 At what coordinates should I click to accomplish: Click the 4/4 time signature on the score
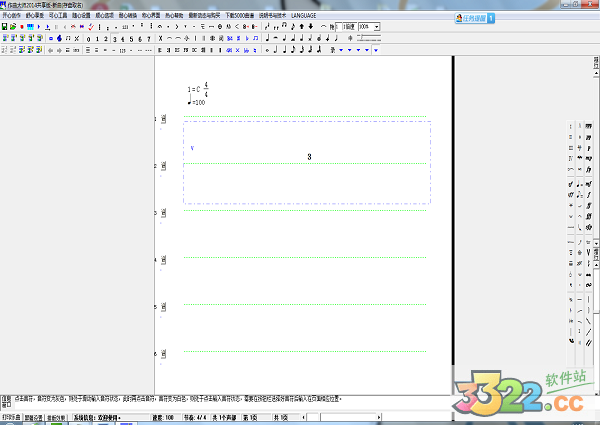206,89
